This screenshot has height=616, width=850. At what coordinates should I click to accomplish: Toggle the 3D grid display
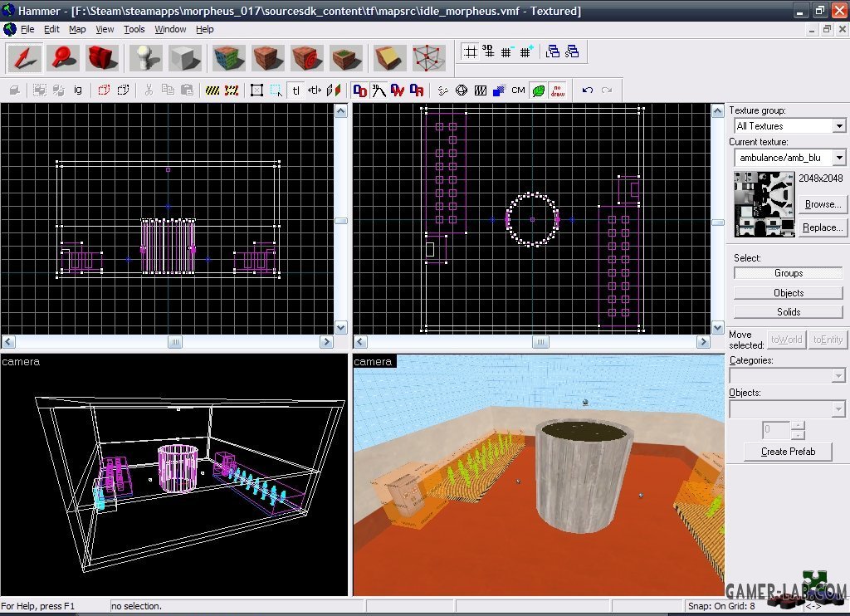pos(488,52)
